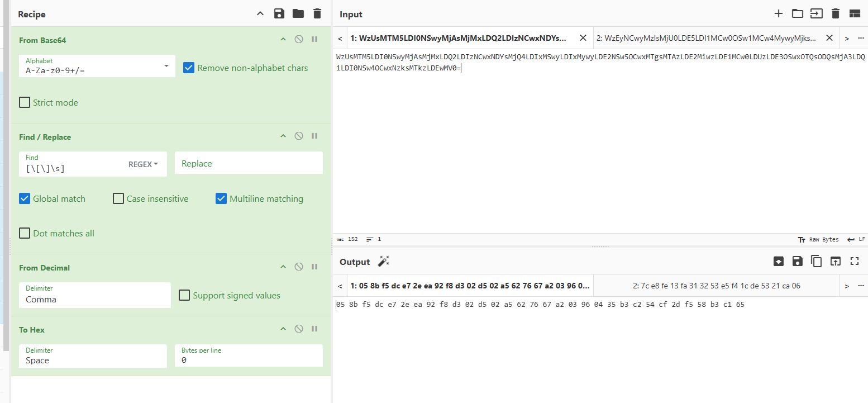Disable the From Base64 operation
The height and width of the screenshot is (403, 868).
pyautogui.click(x=299, y=40)
